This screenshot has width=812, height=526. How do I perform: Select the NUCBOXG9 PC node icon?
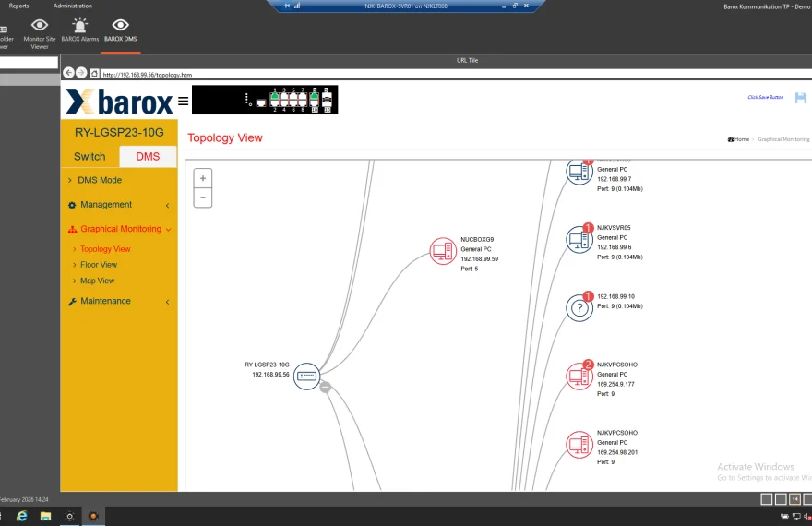click(x=443, y=251)
